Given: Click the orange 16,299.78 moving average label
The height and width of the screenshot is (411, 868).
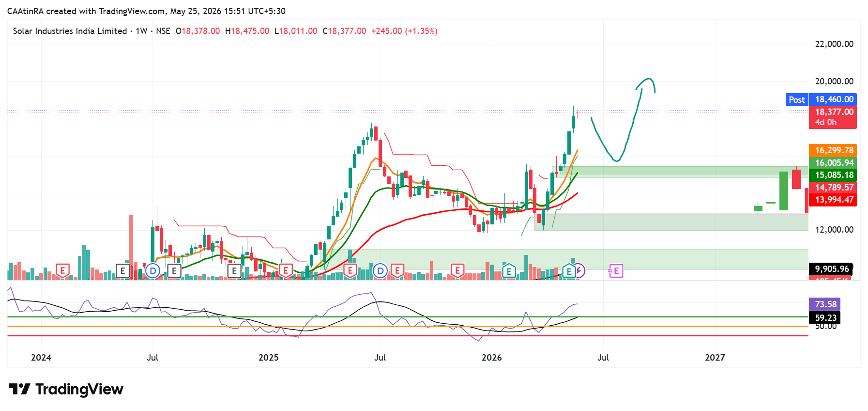Looking at the screenshot, I should [833, 150].
